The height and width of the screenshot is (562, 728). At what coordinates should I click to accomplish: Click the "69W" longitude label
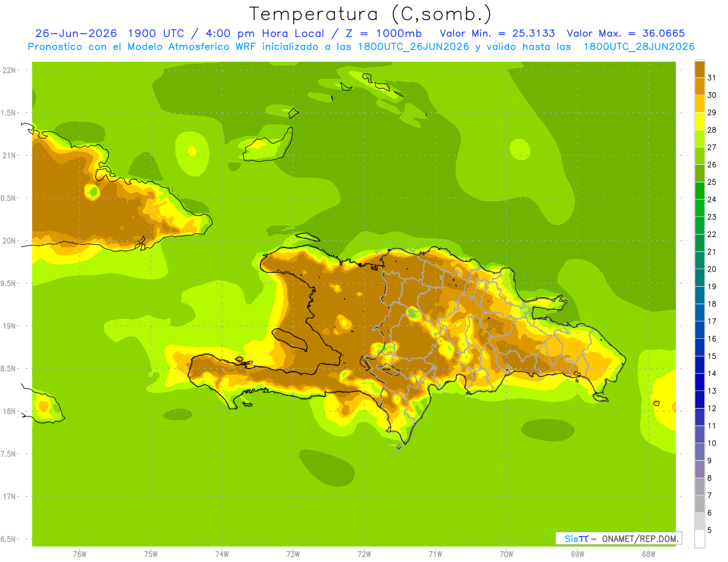[x=578, y=554]
